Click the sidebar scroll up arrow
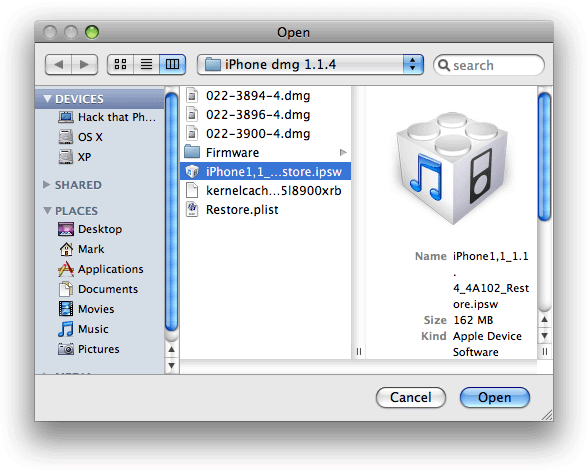The height and width of the screenshot is (473, 586). pyautogui.click(x=171, y=349)
